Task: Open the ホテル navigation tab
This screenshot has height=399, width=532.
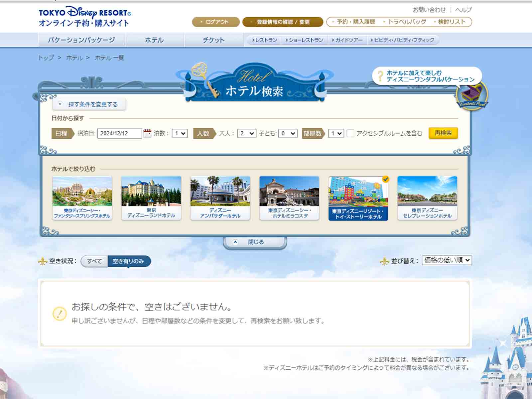Action: [154, 40]
